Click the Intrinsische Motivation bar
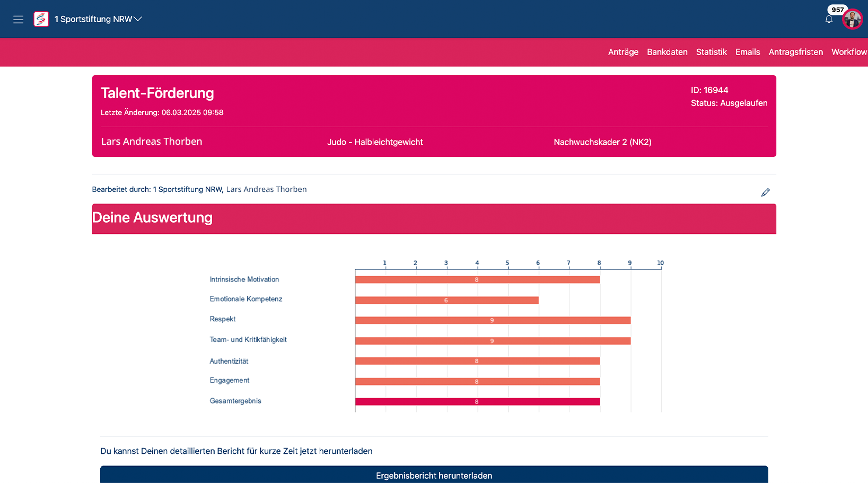The image size is (868, 483). pos(478,279)
